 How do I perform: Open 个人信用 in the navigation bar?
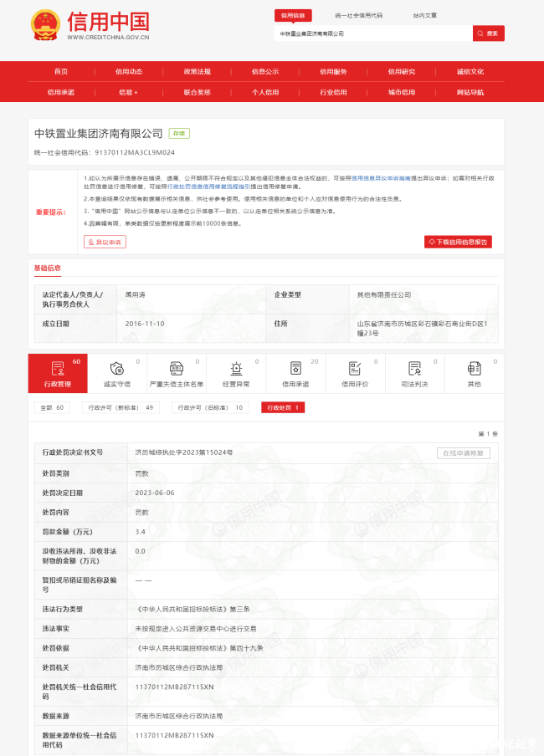pos(265,92)
